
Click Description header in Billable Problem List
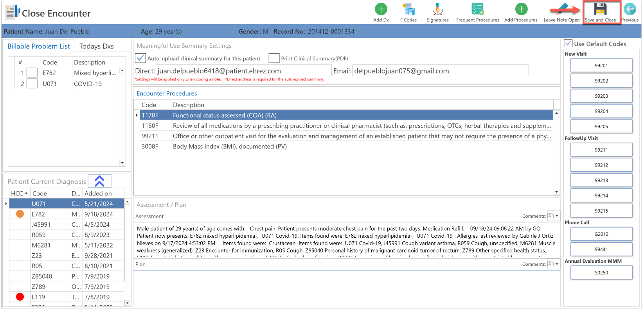tap(95, 62)
